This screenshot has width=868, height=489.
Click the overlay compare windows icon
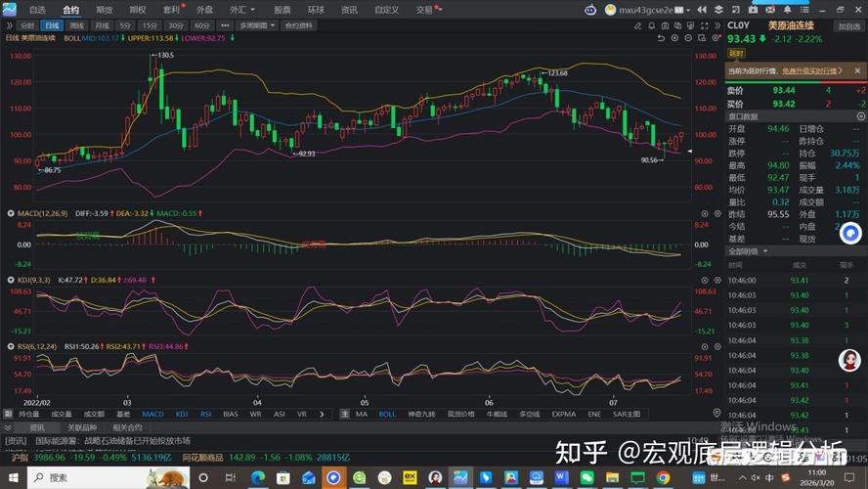(677, 25)
